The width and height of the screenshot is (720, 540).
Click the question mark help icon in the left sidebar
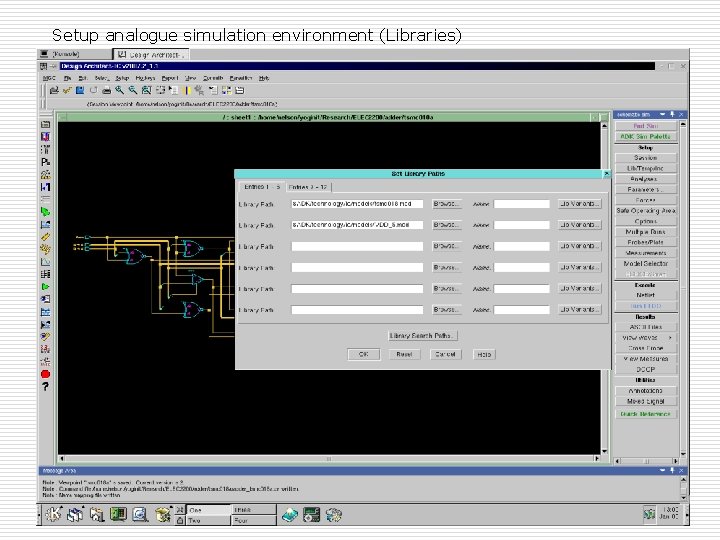45,386
